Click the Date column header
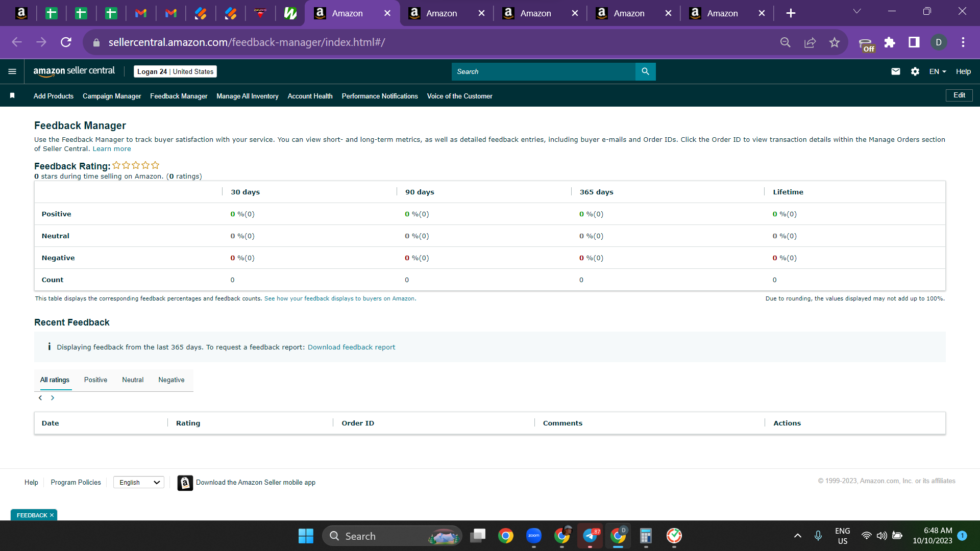The image size is (980, 551). [50, 423]
